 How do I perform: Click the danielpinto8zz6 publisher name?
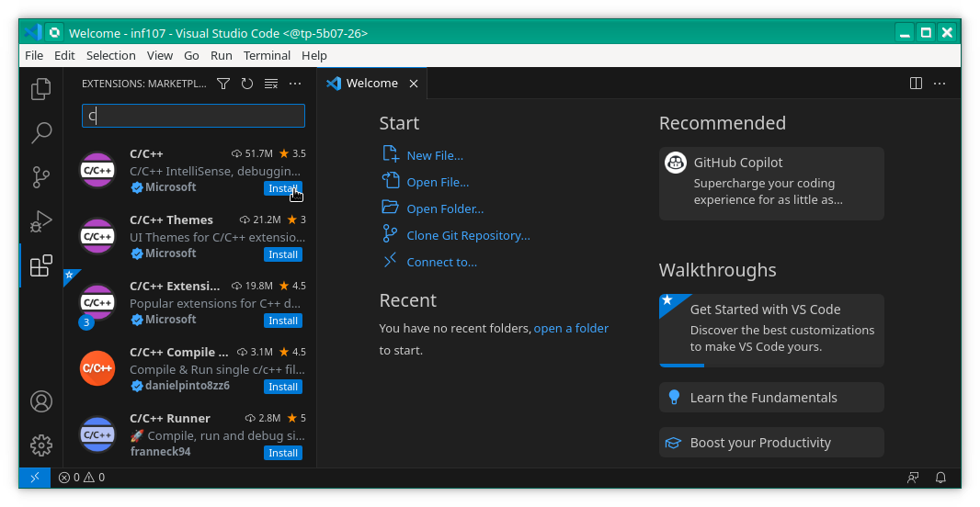pyautogui.click(x=188, y=386)
